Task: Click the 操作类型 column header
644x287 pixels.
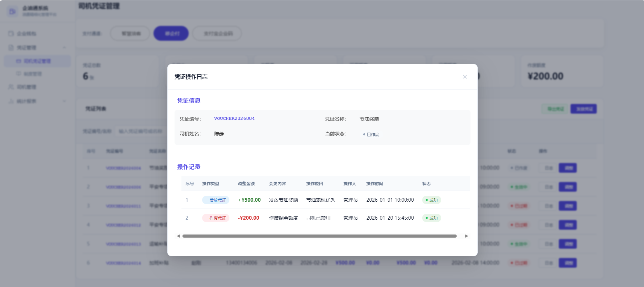Action: [x=211, y=184]
